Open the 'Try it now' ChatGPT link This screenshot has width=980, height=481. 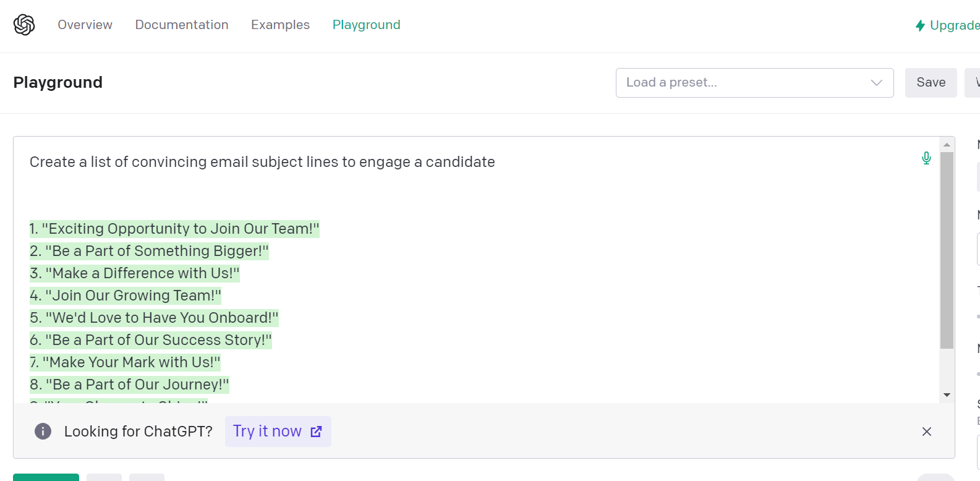pyautogui.click(x=278, y=432)
